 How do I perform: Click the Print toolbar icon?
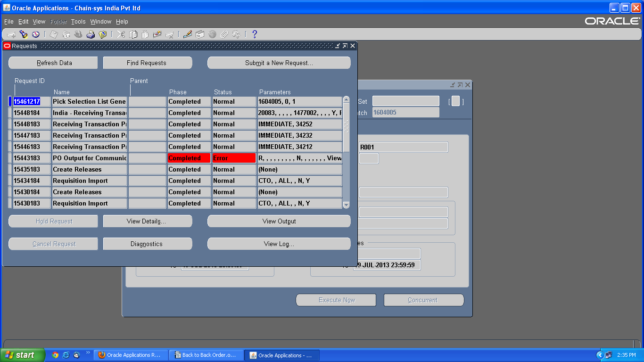point(91,34)
